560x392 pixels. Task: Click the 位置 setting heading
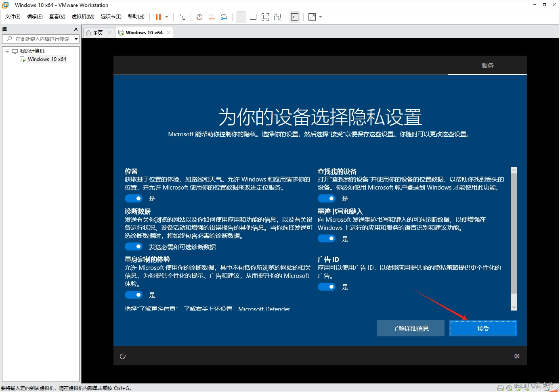click(131, 171)
